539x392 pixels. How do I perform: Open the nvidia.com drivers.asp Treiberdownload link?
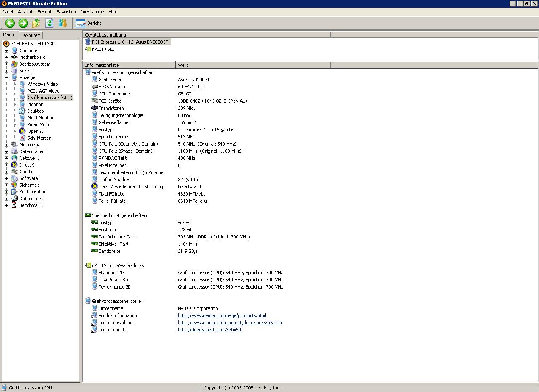pyautogui.click(x=230, y=323)
